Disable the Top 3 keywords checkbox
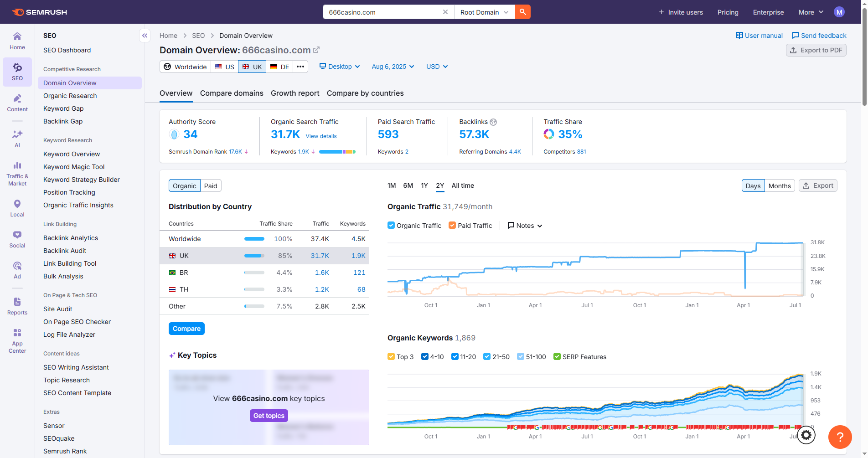 (391, 357)
